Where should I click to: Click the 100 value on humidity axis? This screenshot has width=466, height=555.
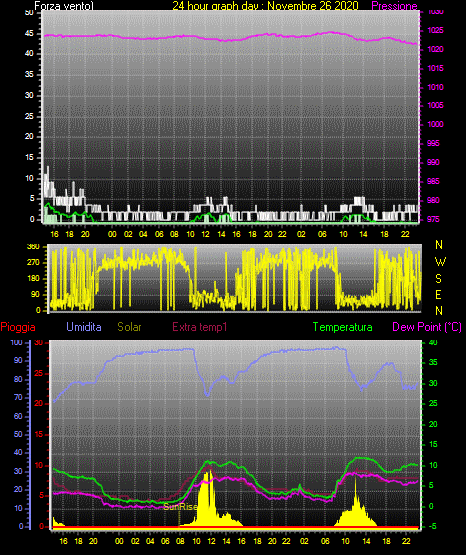16,343
